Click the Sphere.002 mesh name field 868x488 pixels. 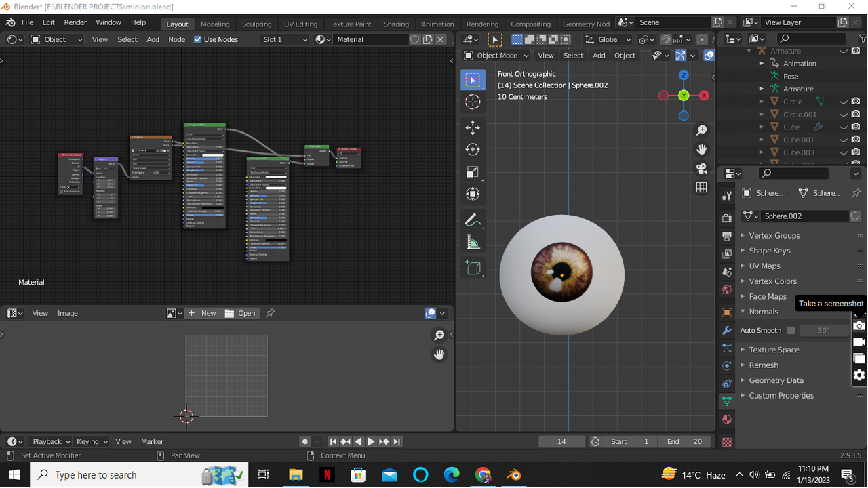(x=804, y=216)
